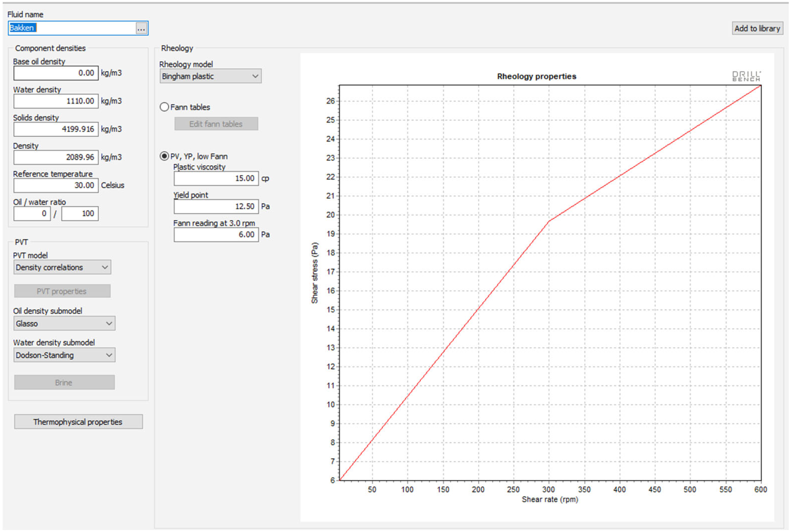Focus the Fann reading at 3.0 rpm field
791x532 pixels.
pyautogui.click(x=216, y=235)
